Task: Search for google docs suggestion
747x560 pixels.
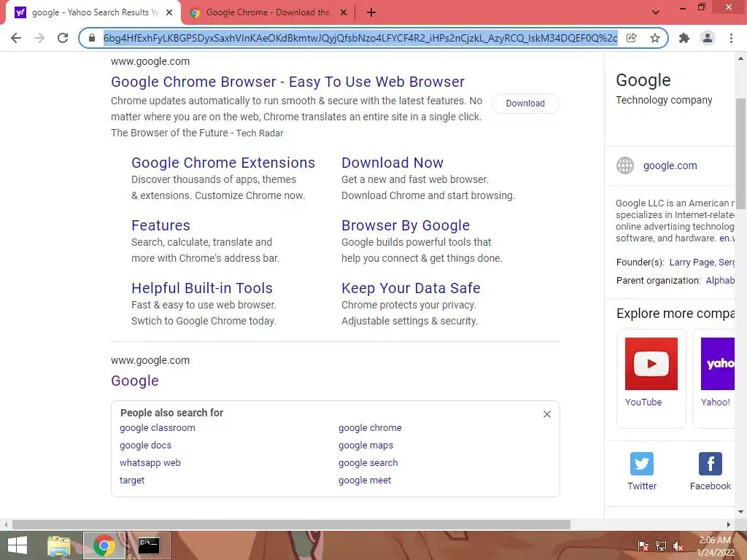Action: click(145, 446)
